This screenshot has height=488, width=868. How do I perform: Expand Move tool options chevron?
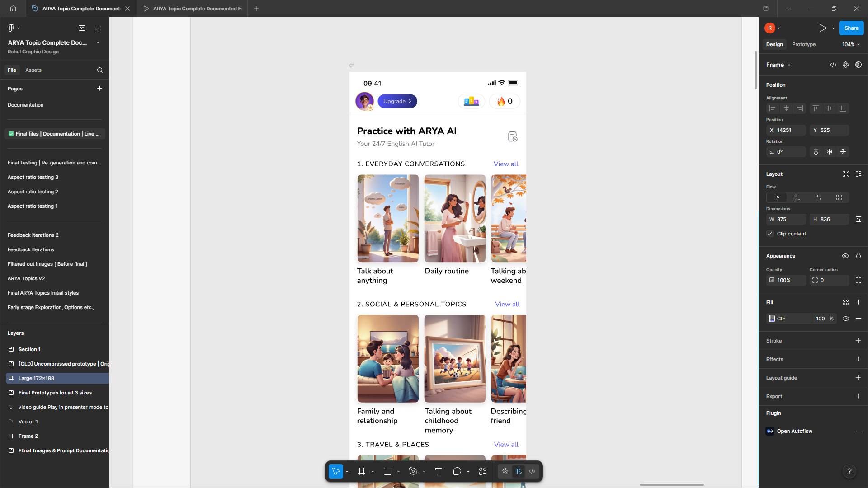(x=347, y=472)
